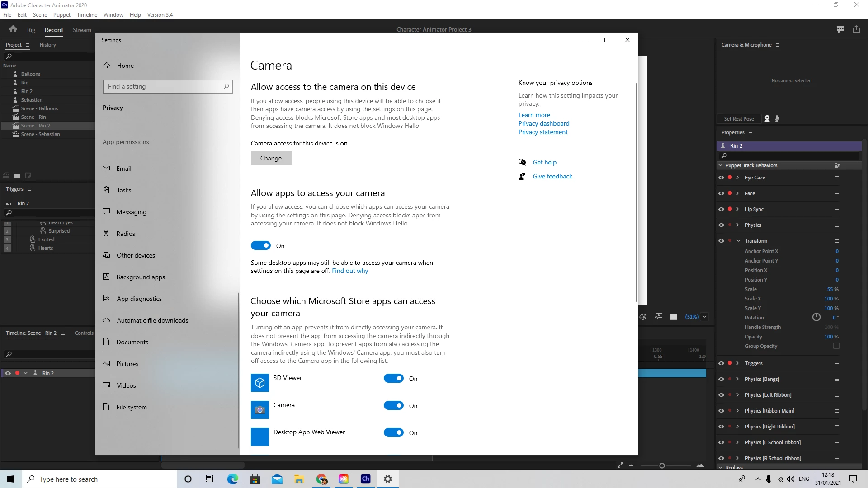The image size is (868, 488).
Task: Open the speech-bubble feedback icon
Action: pos(840,29)
